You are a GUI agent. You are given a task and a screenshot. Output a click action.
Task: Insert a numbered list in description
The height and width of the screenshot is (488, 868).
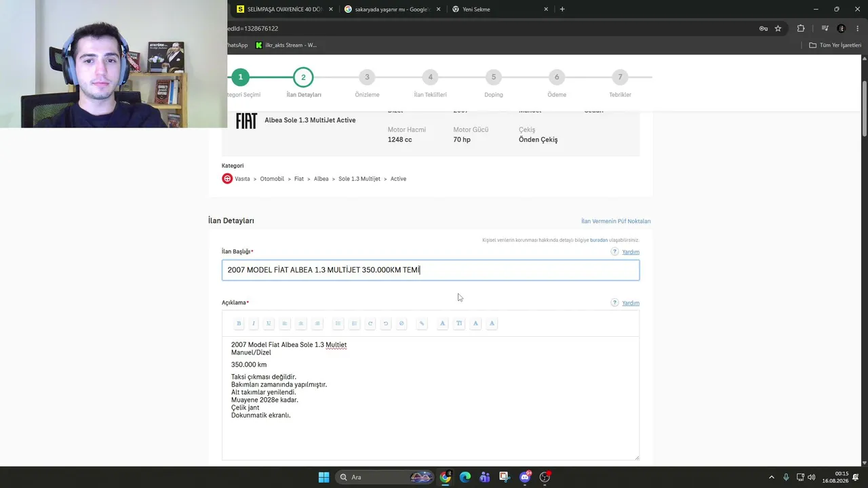[x=354, y=323]
